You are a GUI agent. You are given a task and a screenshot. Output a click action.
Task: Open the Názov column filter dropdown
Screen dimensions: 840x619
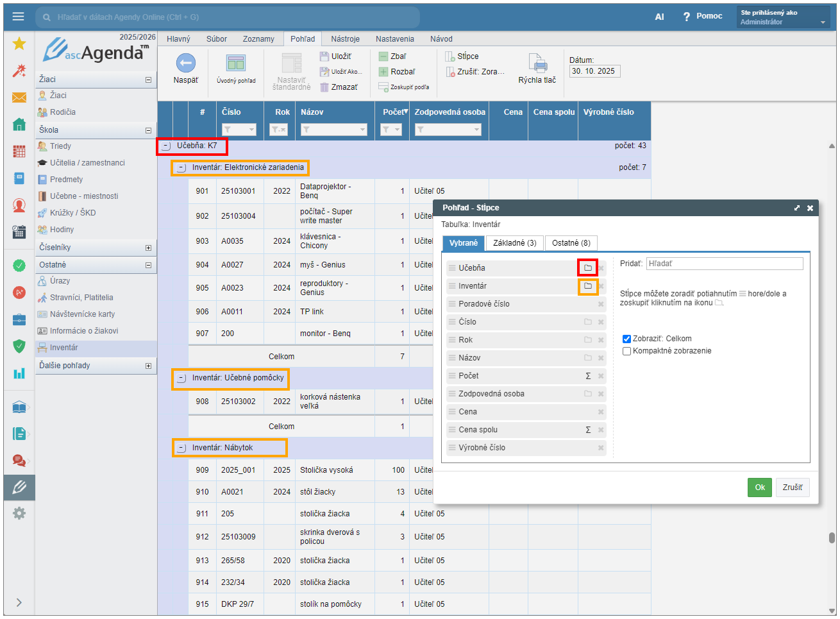coord(362,130)
